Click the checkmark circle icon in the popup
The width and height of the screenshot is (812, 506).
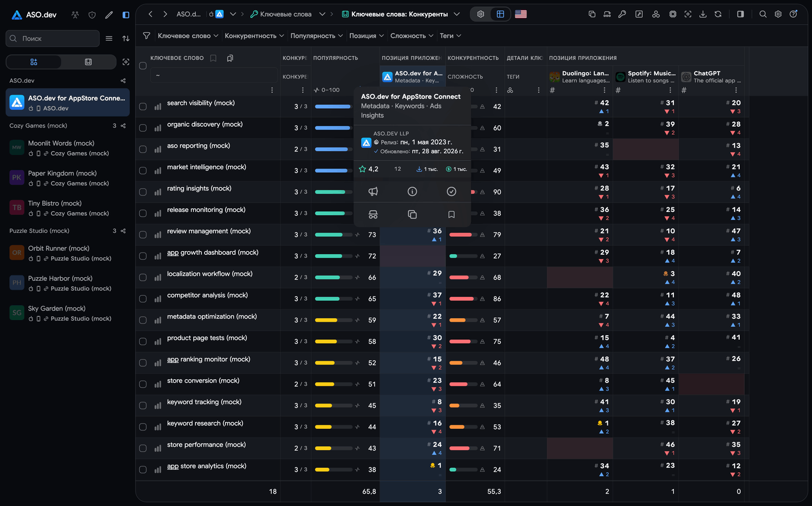click(451, 192)
